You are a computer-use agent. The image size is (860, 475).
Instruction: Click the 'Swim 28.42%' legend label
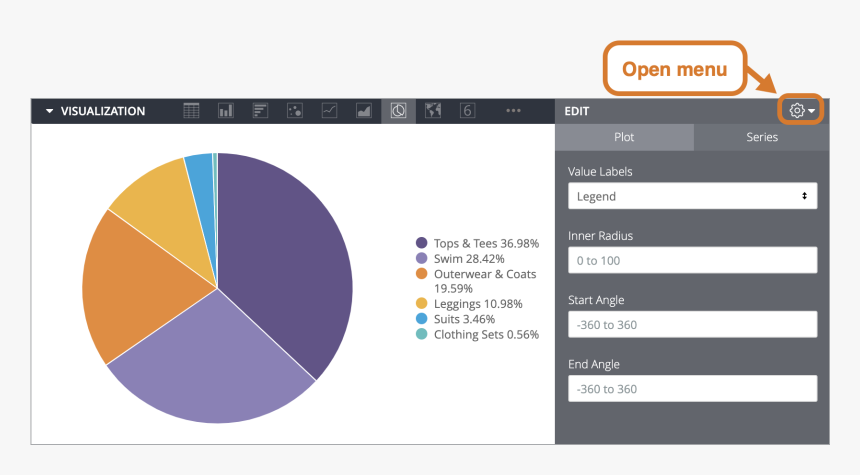click(x=469, y=258)
